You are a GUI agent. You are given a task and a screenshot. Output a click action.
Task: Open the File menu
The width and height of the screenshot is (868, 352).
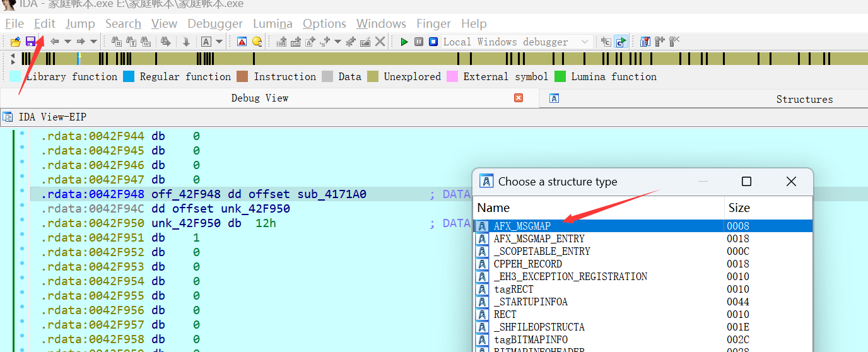15,23
